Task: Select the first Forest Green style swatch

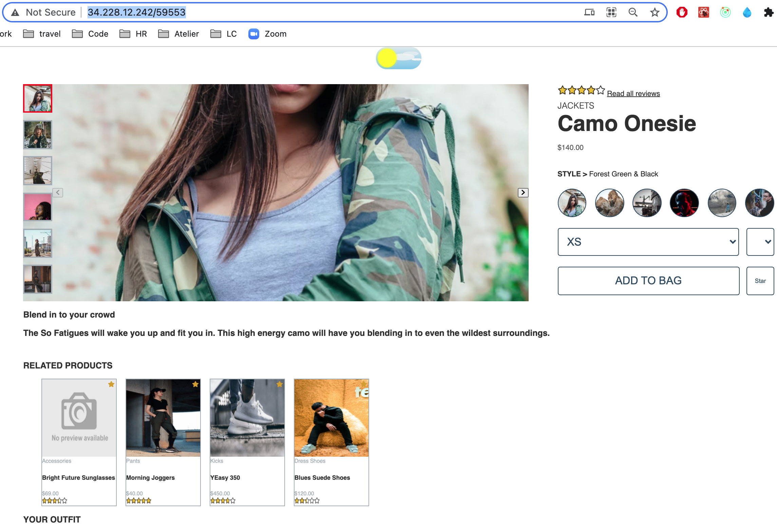Action: [572, 203]
